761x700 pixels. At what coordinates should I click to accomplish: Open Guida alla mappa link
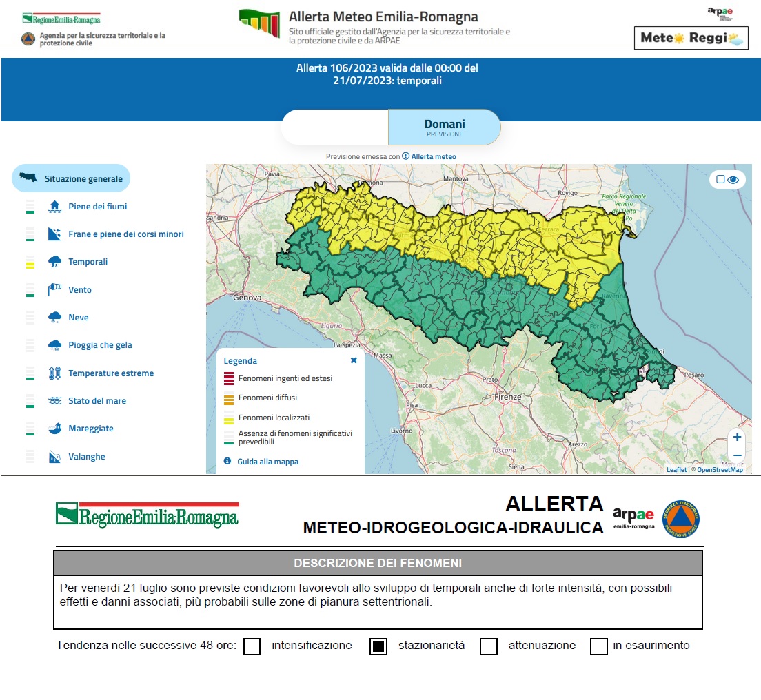click(x=267, y=462)
